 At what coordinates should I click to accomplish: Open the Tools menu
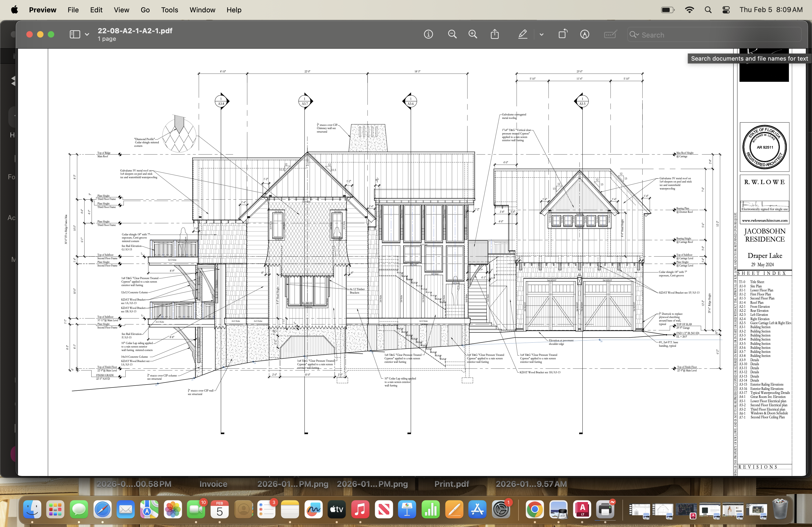pyautogui.click(x=169, y=10)
